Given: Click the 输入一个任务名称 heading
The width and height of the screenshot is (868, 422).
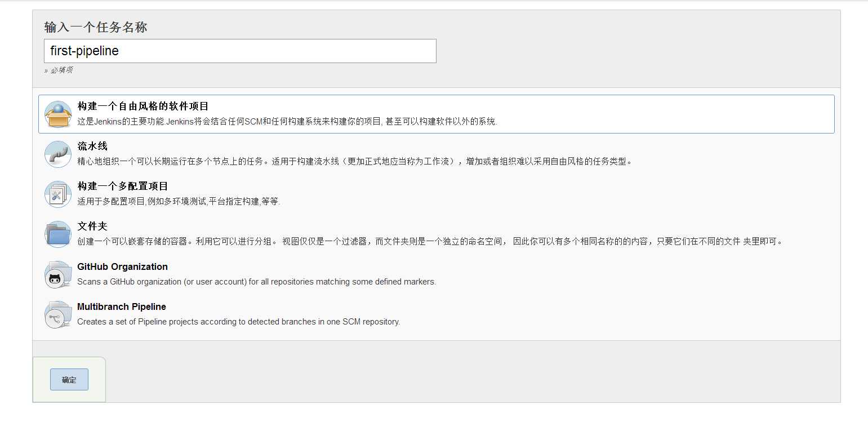Looking at the screenshot, I should click(96, 27).
